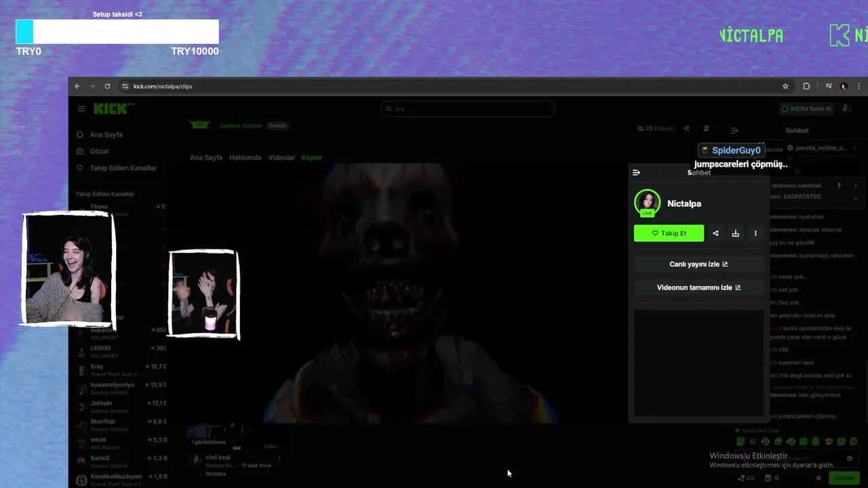Click the address bar URL kick.com/nictalpa/clips

(x=163, y=86)
